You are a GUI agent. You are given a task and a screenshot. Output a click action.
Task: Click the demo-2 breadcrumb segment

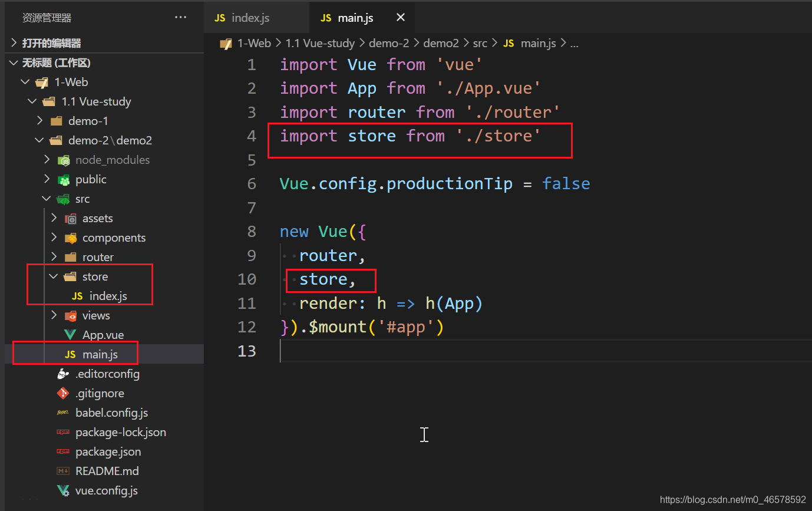pyautogui.click(x=389, y=43)
